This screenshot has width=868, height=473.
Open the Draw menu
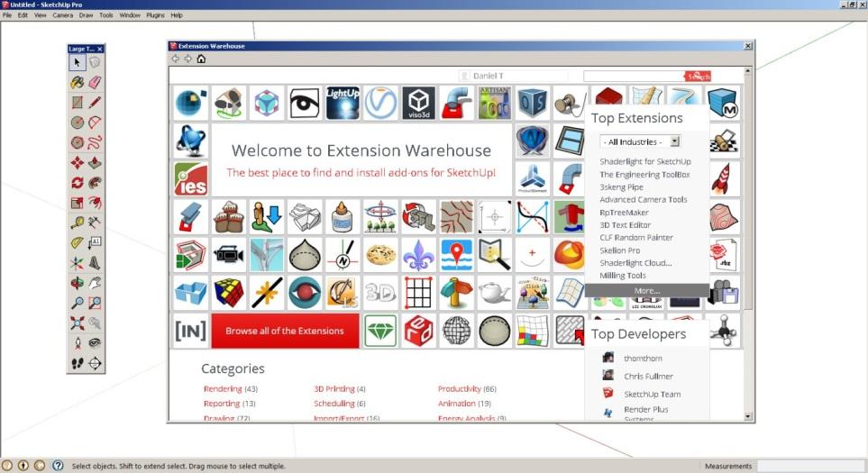[86, 15]
